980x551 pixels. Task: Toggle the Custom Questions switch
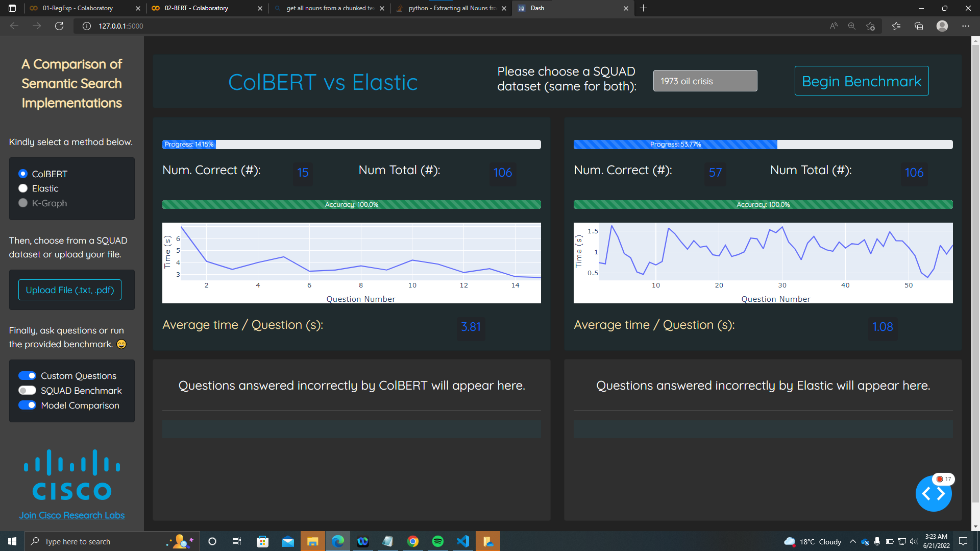click(27, 376)
